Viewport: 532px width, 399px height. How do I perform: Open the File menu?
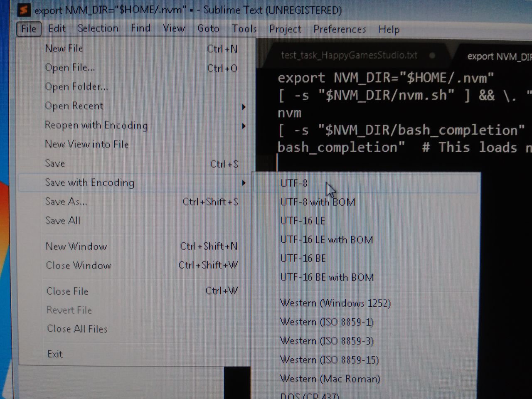[x=29, y=29]
